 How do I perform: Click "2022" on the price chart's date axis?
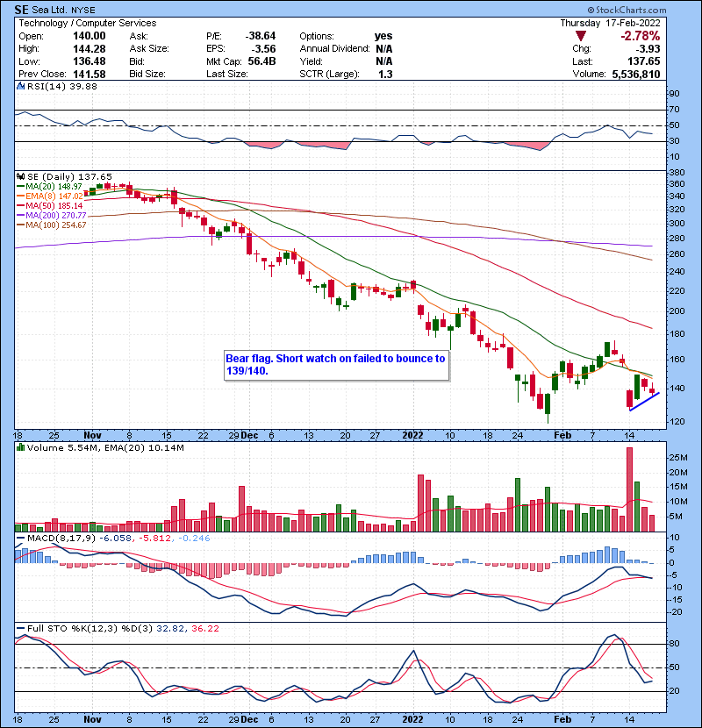(x=412, y=436)
